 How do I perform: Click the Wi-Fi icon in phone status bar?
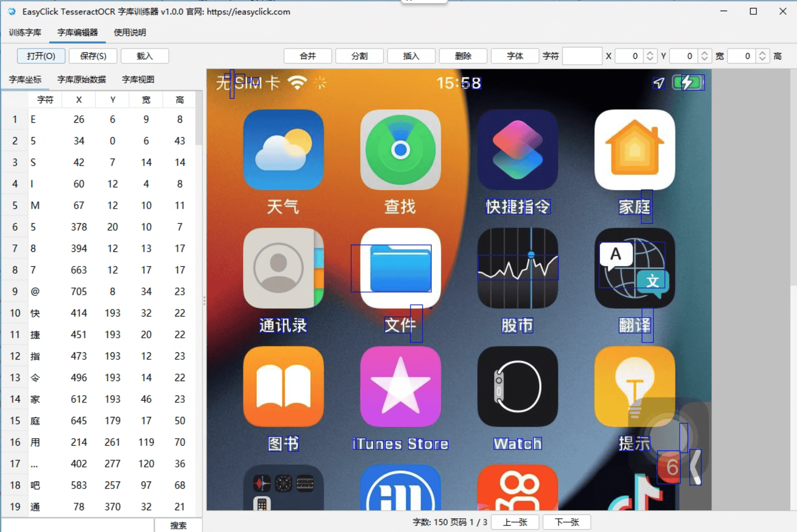(x=298, y=82)
